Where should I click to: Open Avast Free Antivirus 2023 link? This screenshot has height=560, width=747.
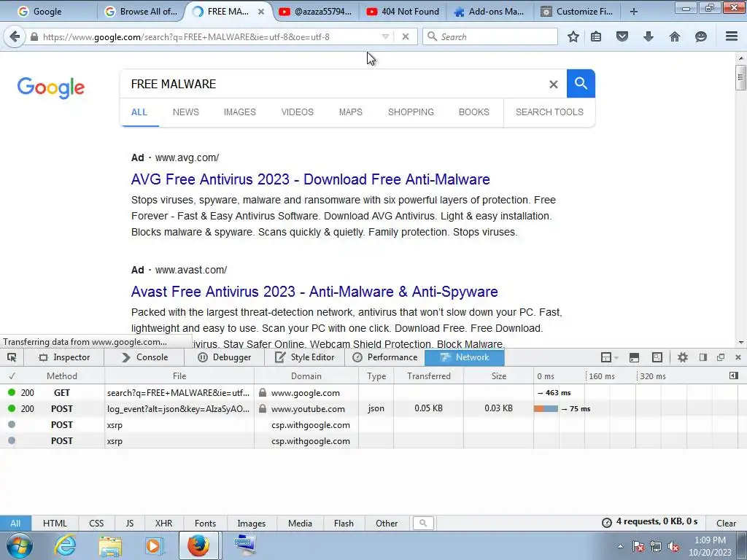314,292
